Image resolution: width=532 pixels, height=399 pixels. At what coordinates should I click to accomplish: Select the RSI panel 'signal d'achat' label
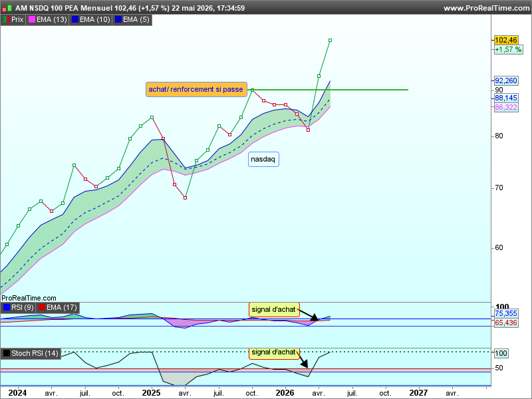(x=274, y=309)
